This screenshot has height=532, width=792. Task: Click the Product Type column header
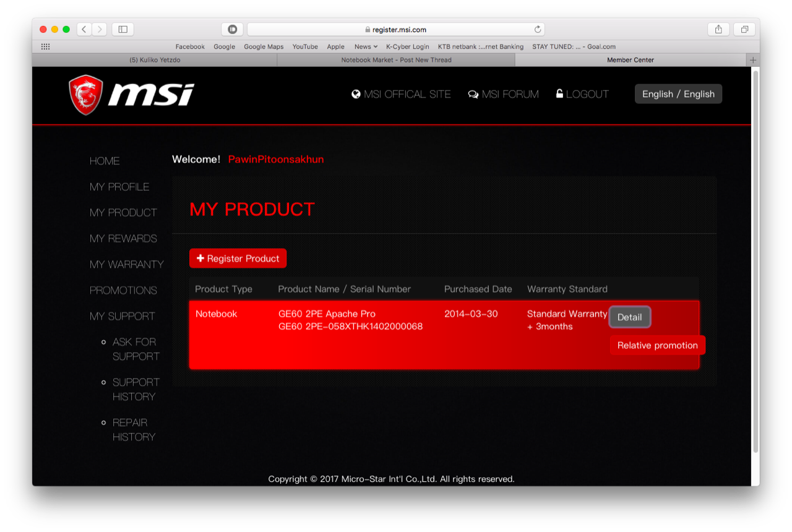pos(223,289)
